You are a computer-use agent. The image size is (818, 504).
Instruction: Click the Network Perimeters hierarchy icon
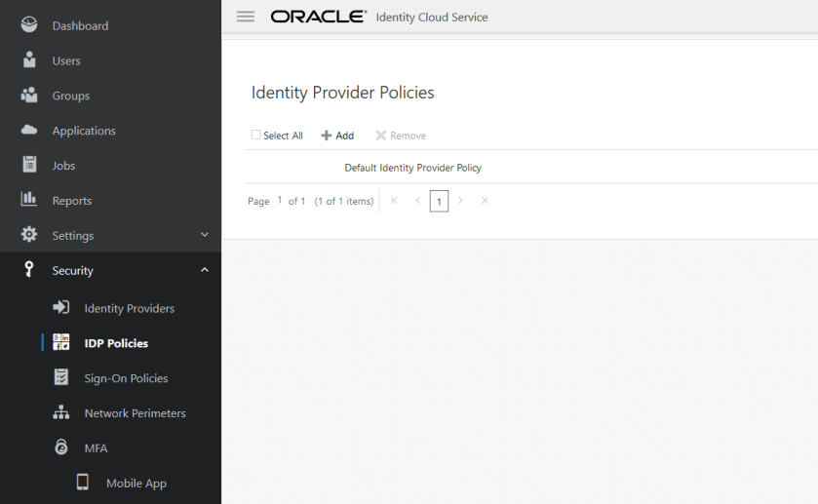point(61,412)
